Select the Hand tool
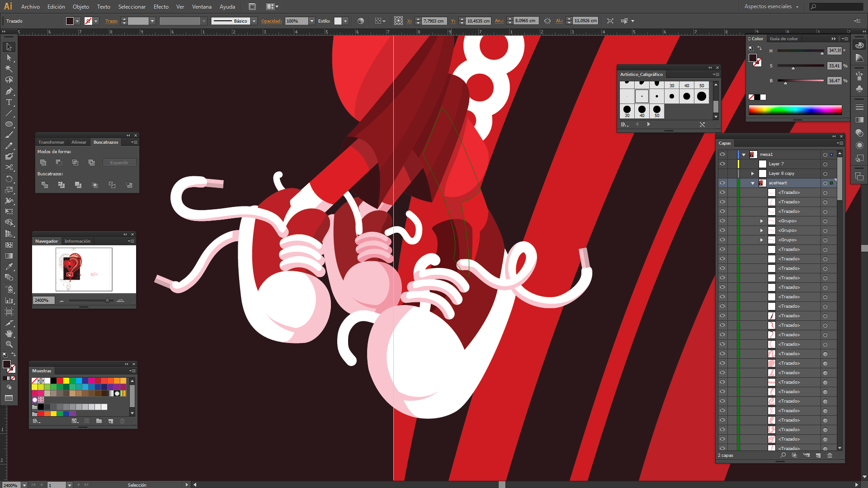This screenshot has width=868, height=488. click(9, 333)
